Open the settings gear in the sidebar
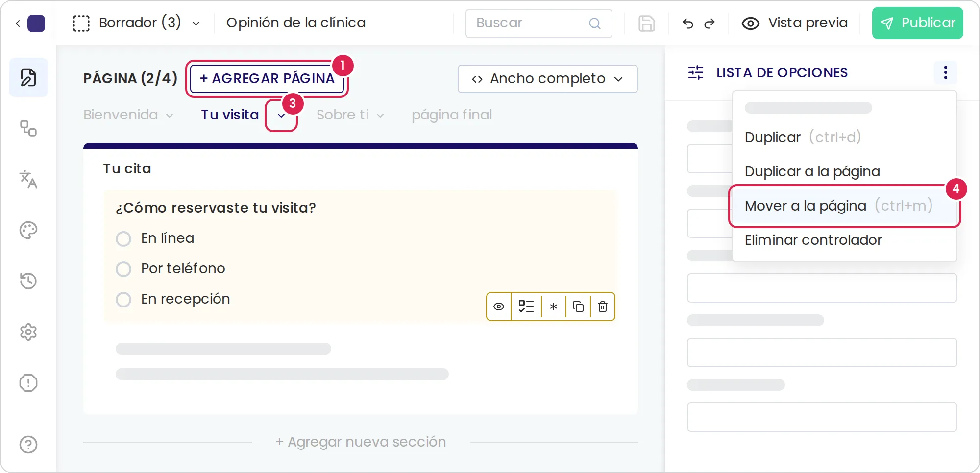980x473 pixels. point(28,332)
